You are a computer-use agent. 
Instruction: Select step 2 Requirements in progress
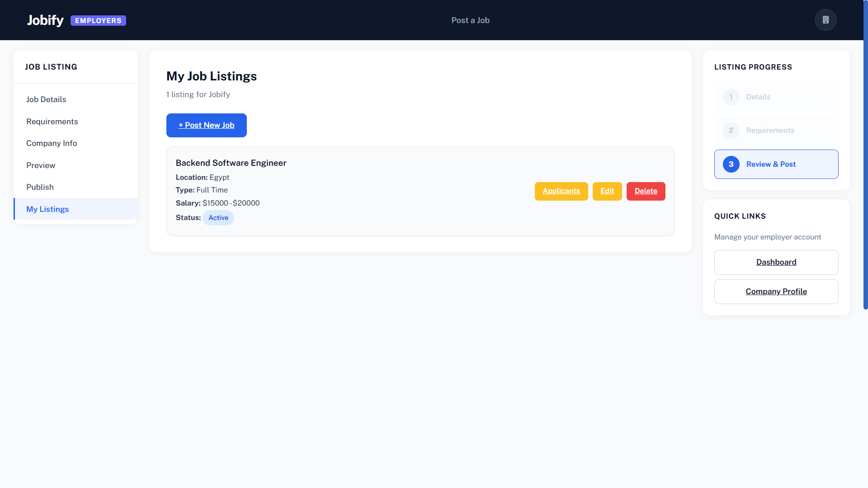coord(776,131)
